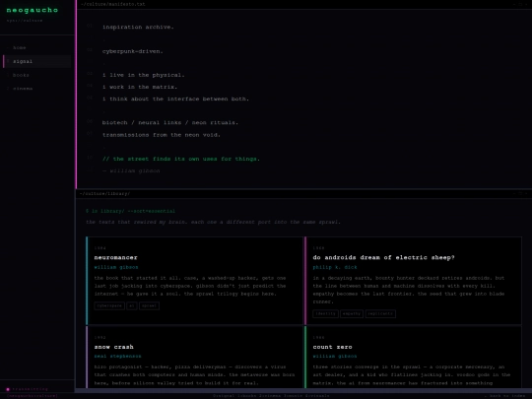Click the '$ ls library/' command line
Screen dimensions: 532x399
pos(130,211)
